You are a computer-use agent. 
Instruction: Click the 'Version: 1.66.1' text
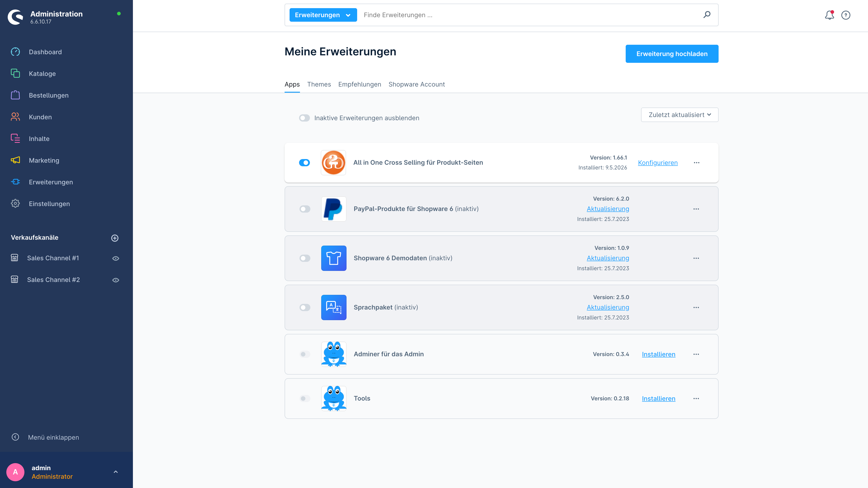[608, 158]
